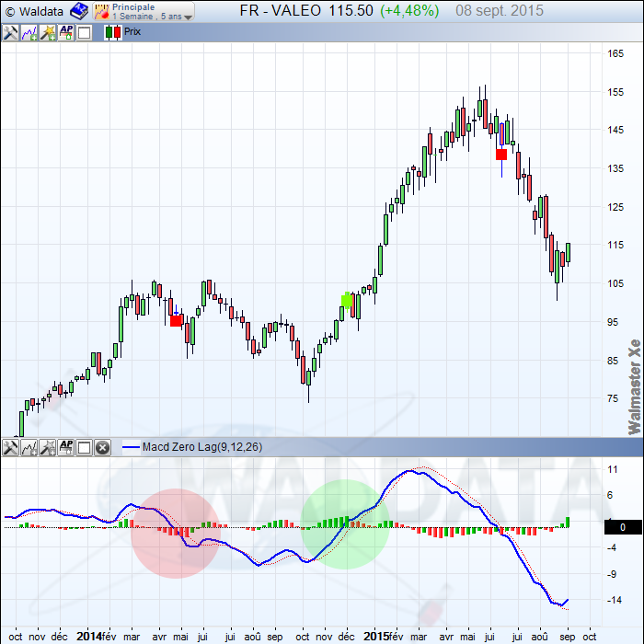Screen dimensions: 644x644
Task: Open the price chart magic wand tool
Action: click(48, 32)
